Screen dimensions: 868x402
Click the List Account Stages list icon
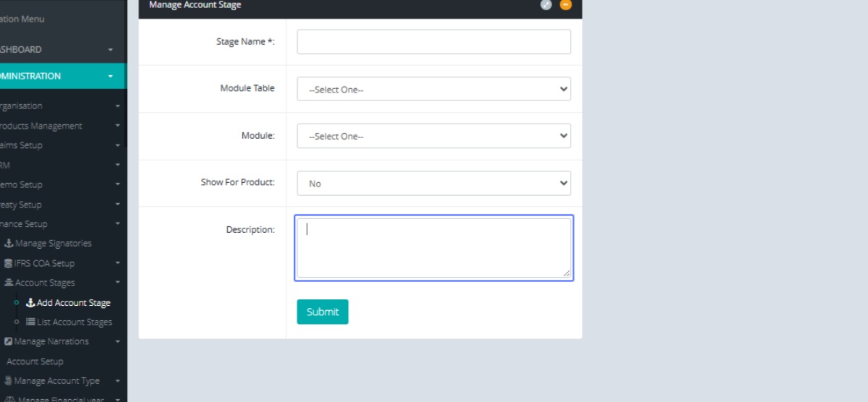(x=30, y=322)
